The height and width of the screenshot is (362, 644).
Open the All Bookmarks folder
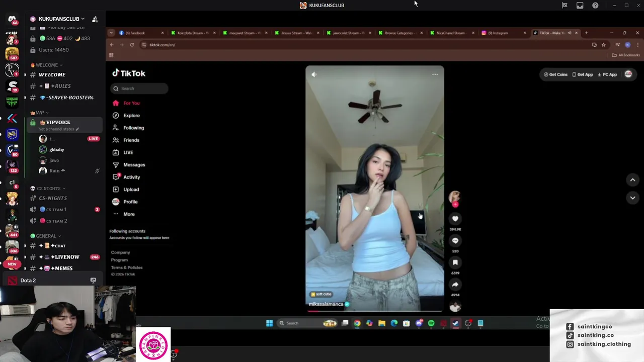coord(626,55)
